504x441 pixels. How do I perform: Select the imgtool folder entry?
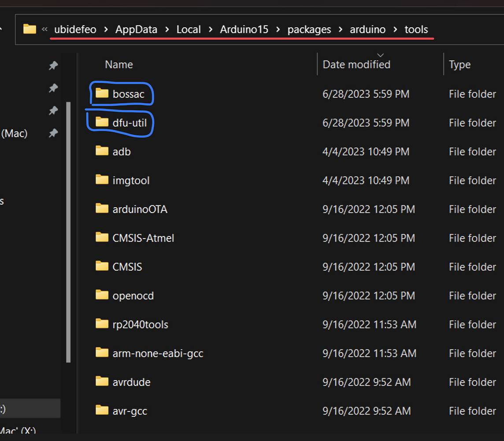[x=131, y=180]
